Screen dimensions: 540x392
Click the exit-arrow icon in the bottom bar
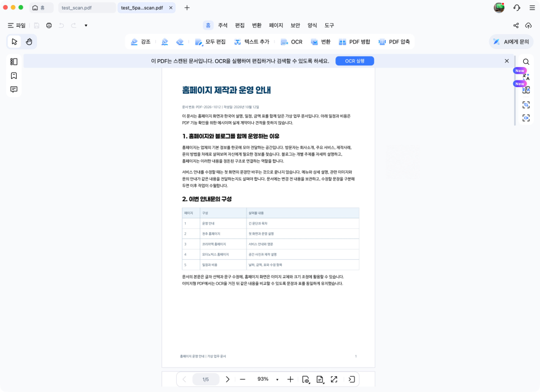coord(352,379)
